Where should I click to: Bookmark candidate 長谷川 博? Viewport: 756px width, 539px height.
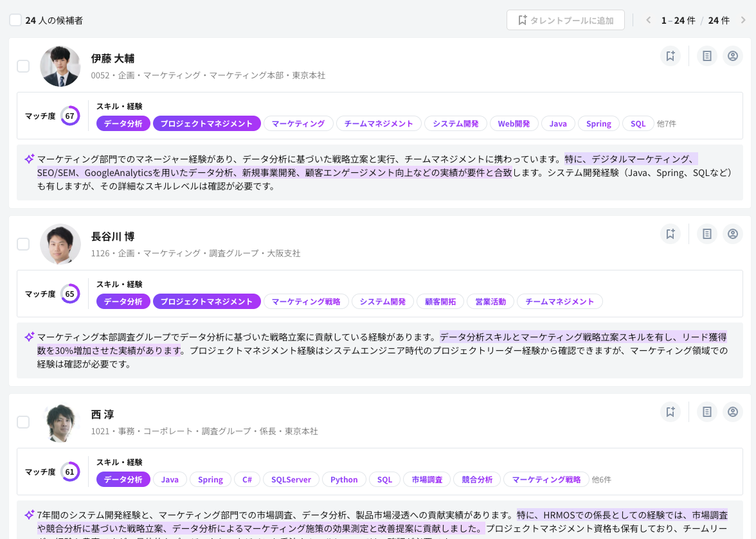click(x=670, y=234)
